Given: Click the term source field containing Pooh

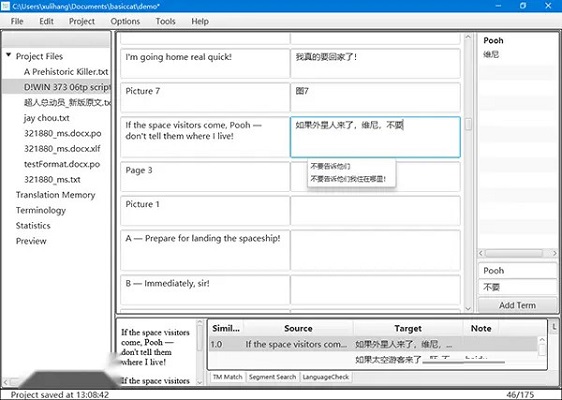Looking at the screenshot, I should point(517,271).
